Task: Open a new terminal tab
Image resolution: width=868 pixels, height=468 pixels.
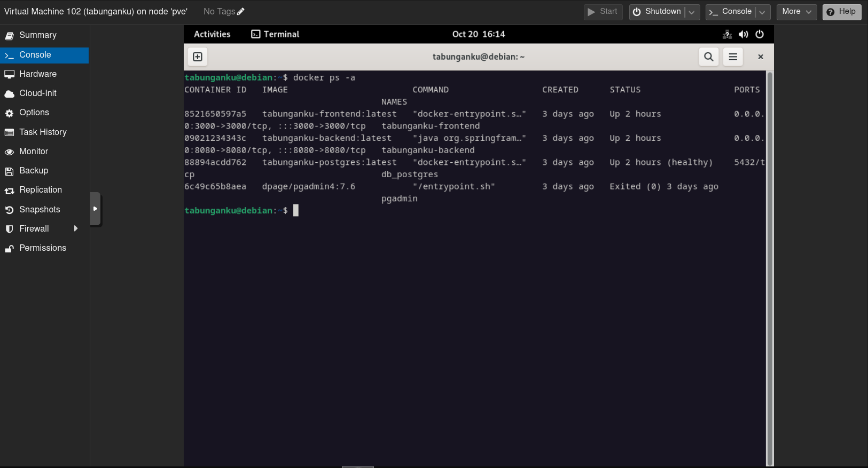Action: pos(198,57)
